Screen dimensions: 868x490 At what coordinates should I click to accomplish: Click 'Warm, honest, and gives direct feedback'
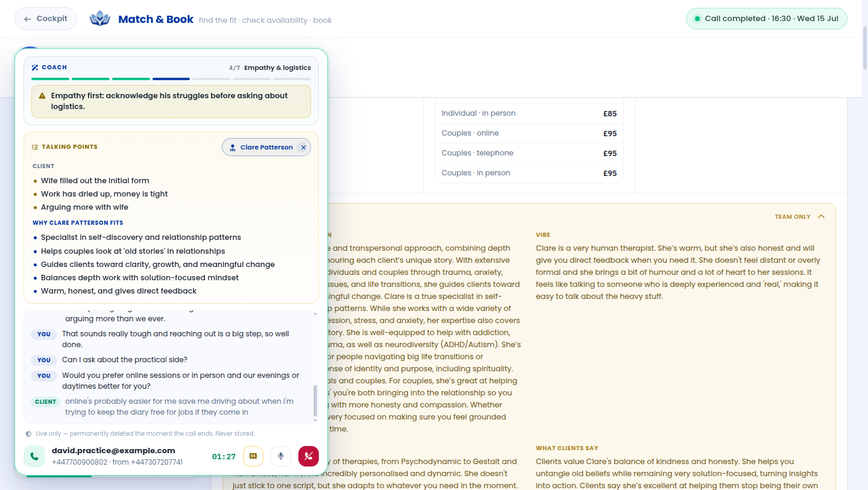pyautogui.click(x=119, y=291)
